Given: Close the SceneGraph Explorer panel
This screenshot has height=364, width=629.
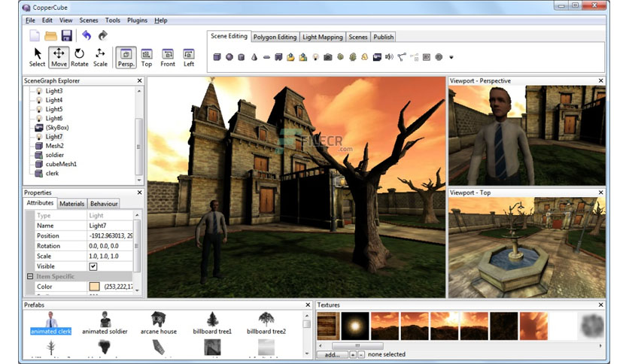Looking at the screenshot, I should pos(140,80).
